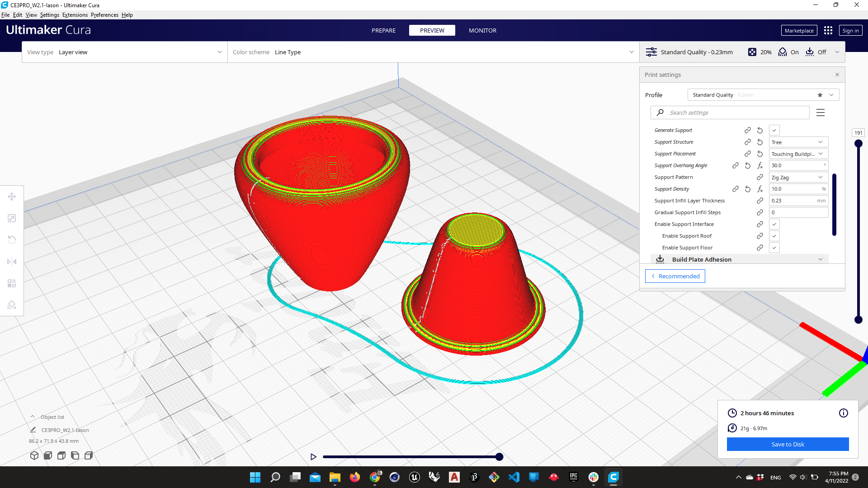
Task: Switch camera to top view
Action: pyautogui.click(x=61, y=455)
